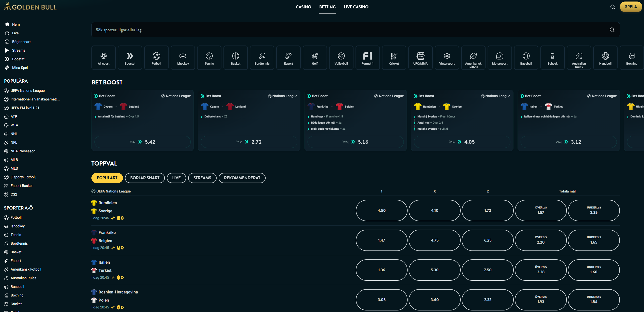
Task: Switch Toppval filter to Live
Action: pyautogui.click(x=176, y=178)
